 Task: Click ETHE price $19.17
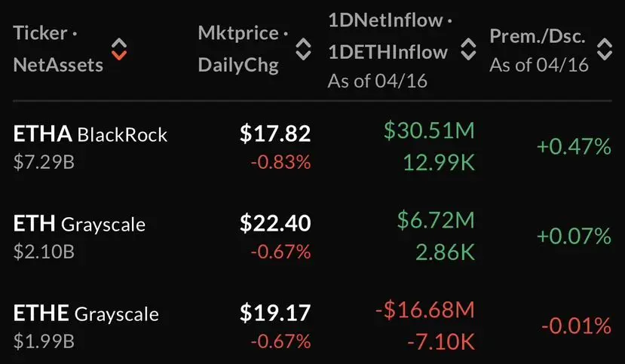click(x=275, y=312)
